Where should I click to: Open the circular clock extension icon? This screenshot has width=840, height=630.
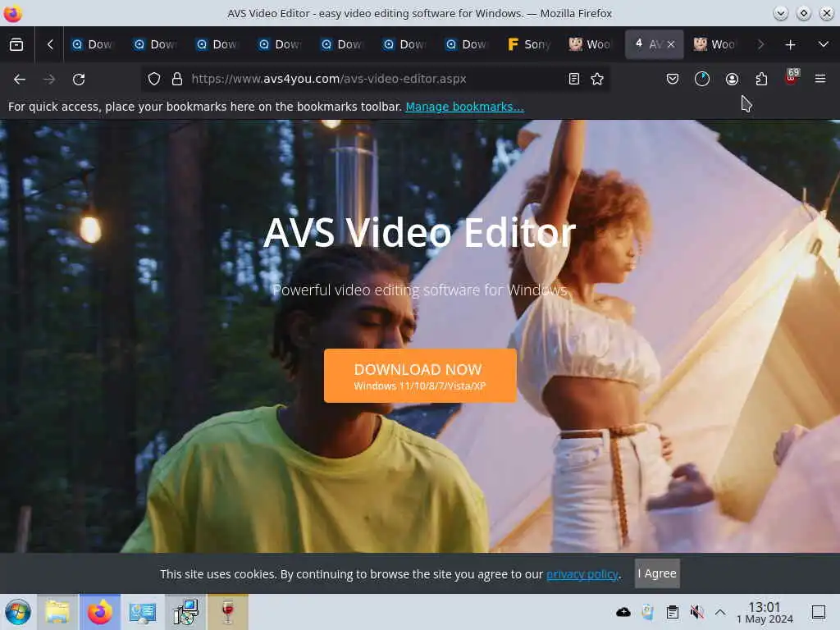tap(702, 80)
